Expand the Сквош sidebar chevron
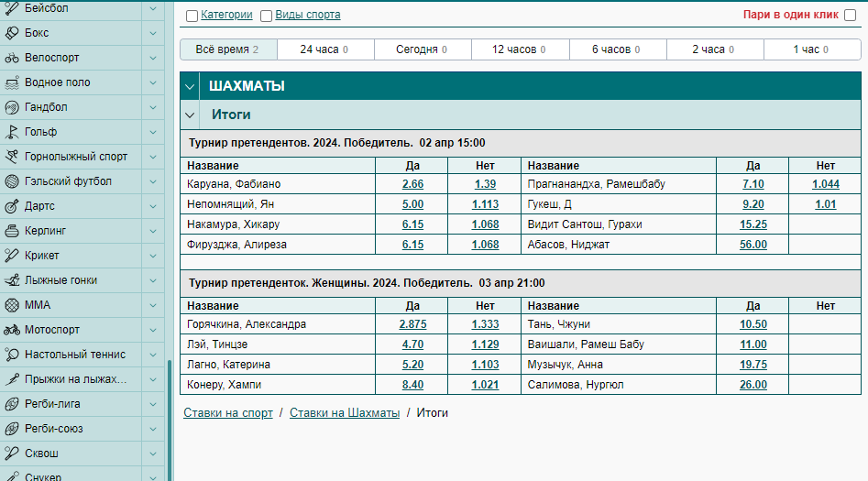 point(153,454)
